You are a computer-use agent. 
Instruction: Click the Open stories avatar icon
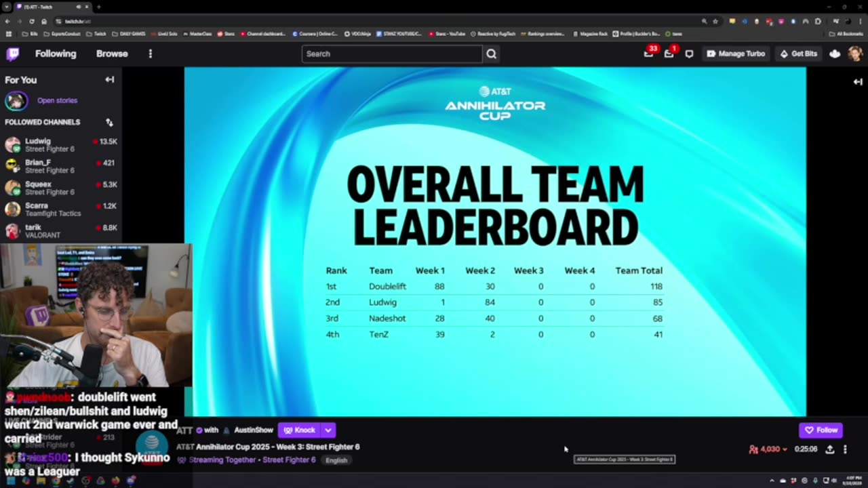click(16, 101)
